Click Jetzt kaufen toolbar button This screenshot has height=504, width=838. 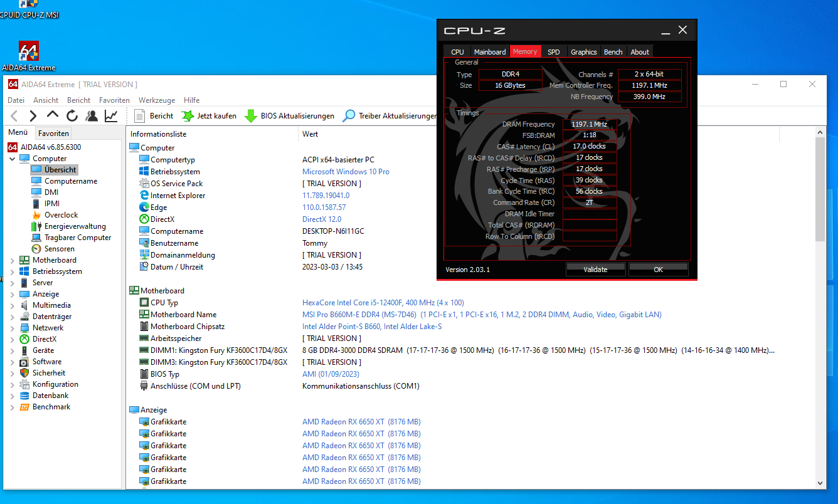(x=209, y=116)
